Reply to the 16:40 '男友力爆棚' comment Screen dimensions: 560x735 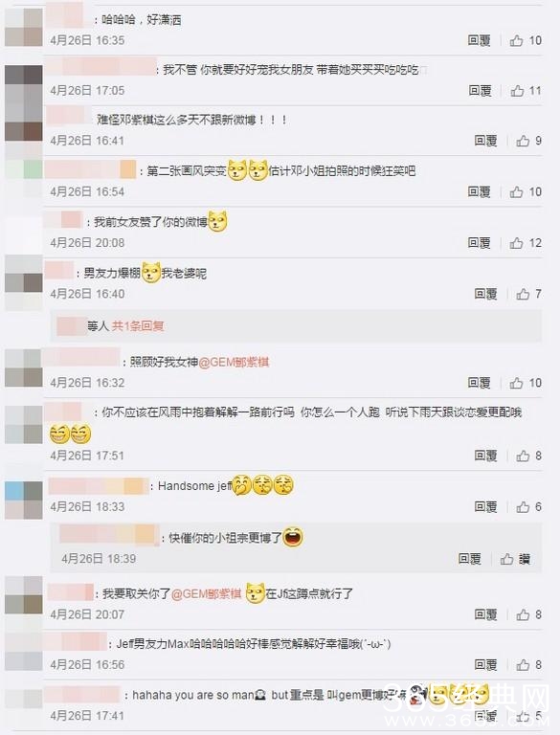click(x=485, y=294)
